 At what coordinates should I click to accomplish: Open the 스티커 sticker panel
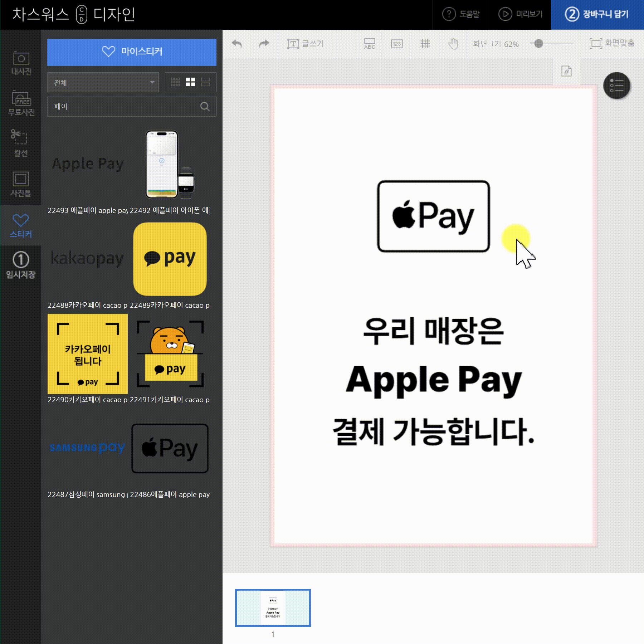21,226
